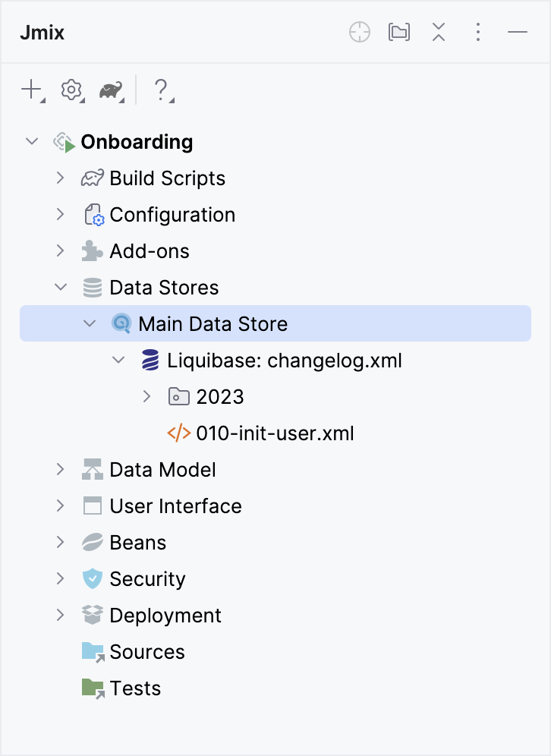Viewport: 551px width, 756px height.
Task: Click the Main Data Store magnifier icon
Action: pyautogui.click(x=120, y=323)
